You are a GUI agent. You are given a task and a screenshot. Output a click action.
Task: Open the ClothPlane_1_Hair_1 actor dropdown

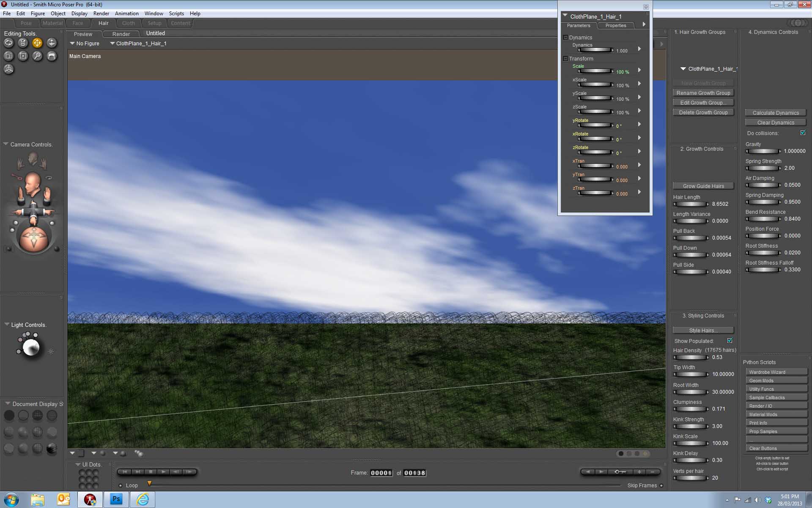click(x=138, y=44)
